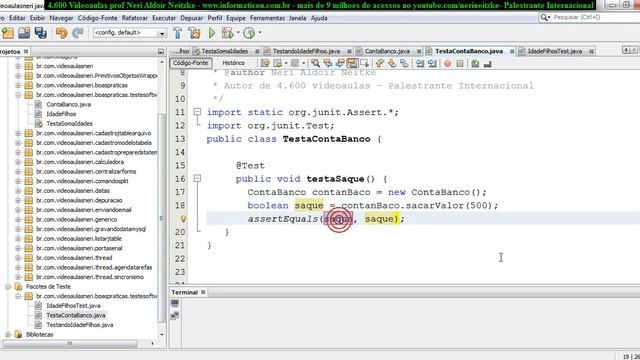Image resolution: width=640 pixels, height=360 pixels.
Task: Open the Debug Project dropdown arrow
Action: 238,33
